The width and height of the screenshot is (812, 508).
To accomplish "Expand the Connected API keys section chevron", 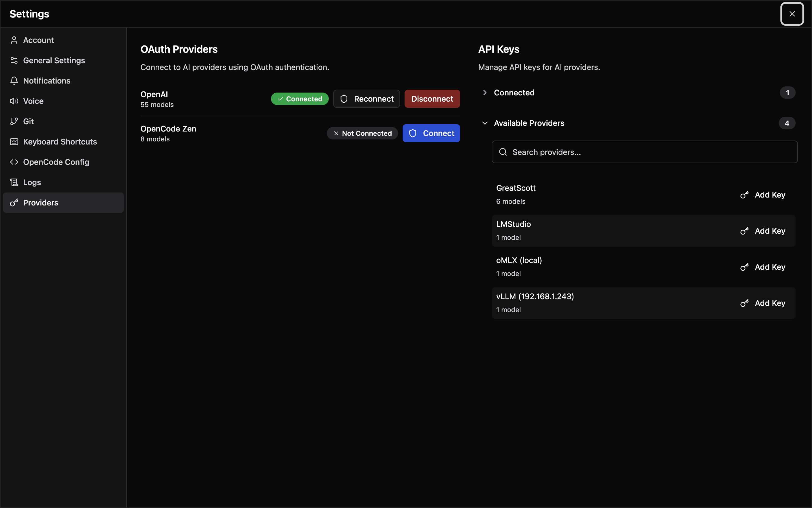I will point(484,93).
